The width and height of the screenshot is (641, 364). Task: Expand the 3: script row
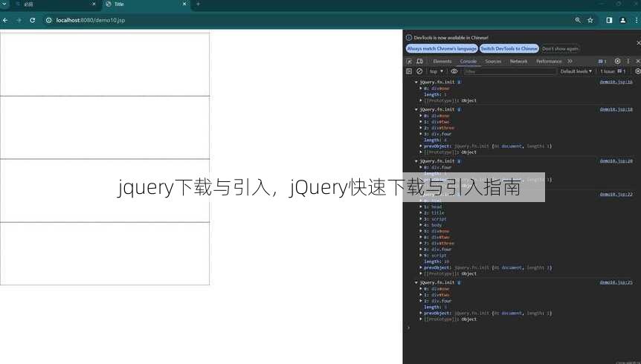tap(421, 219)
